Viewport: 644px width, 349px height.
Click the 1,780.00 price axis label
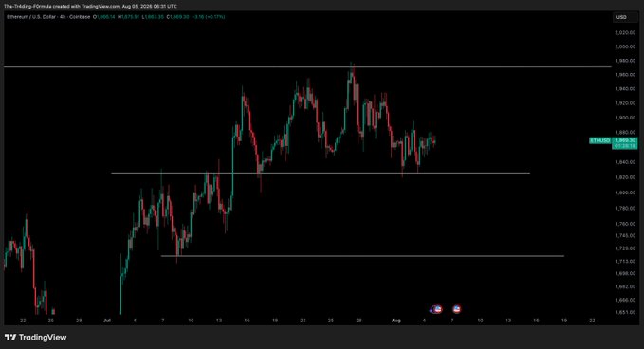coord(625,209)
